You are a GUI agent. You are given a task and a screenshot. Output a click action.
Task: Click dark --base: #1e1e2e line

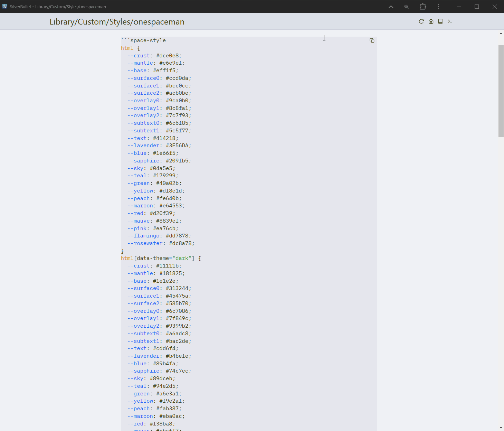click(x=153, y=281)
